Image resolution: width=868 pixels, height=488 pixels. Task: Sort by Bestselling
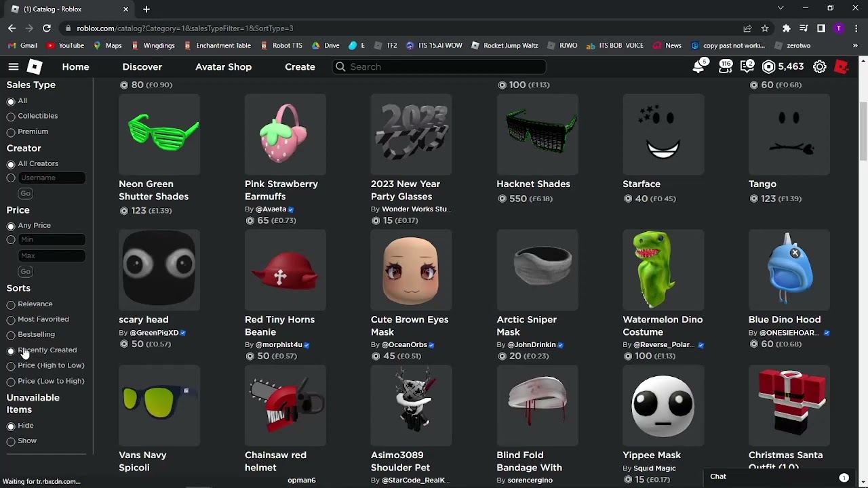pyautogui.click(x=11, y=335)
